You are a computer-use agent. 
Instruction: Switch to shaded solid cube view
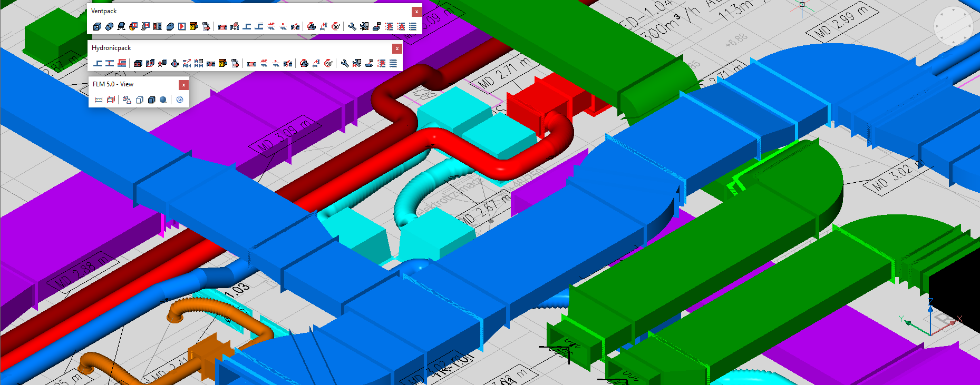(x=151, y=100)
